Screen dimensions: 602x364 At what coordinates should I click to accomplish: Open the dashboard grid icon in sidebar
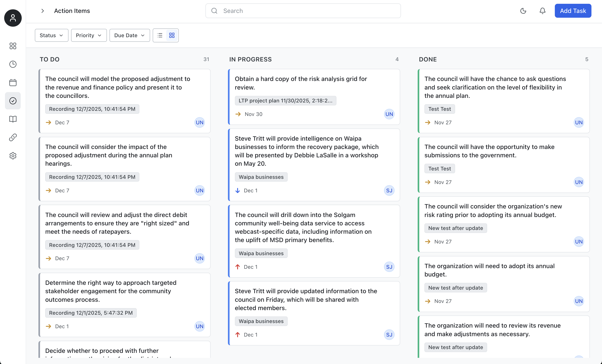[x=13, y=46]
